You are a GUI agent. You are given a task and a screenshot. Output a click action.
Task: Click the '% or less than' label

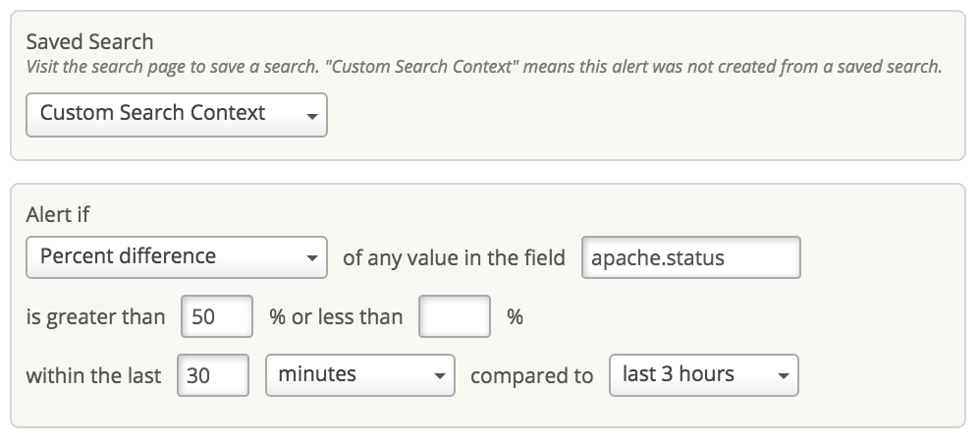336,317
